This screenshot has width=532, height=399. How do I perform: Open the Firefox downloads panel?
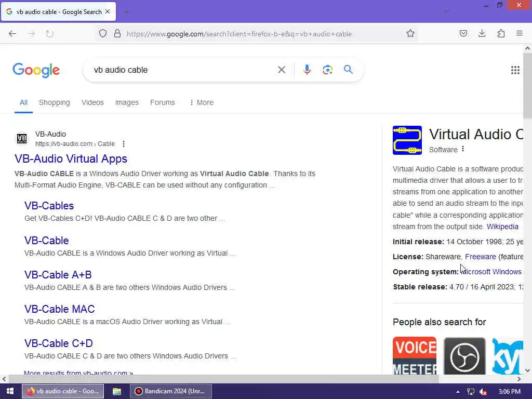point(482,34)
